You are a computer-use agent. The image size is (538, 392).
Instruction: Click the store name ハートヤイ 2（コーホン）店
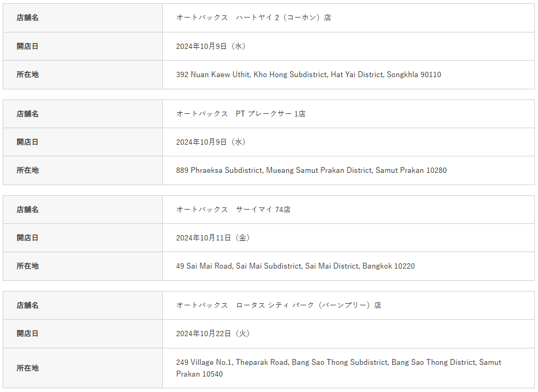point(253,18)
